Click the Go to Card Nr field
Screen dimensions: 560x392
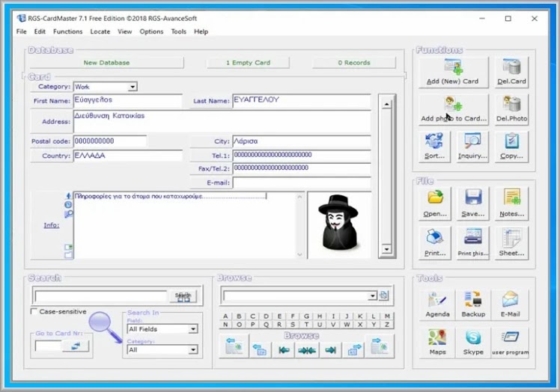click(49, 346)
